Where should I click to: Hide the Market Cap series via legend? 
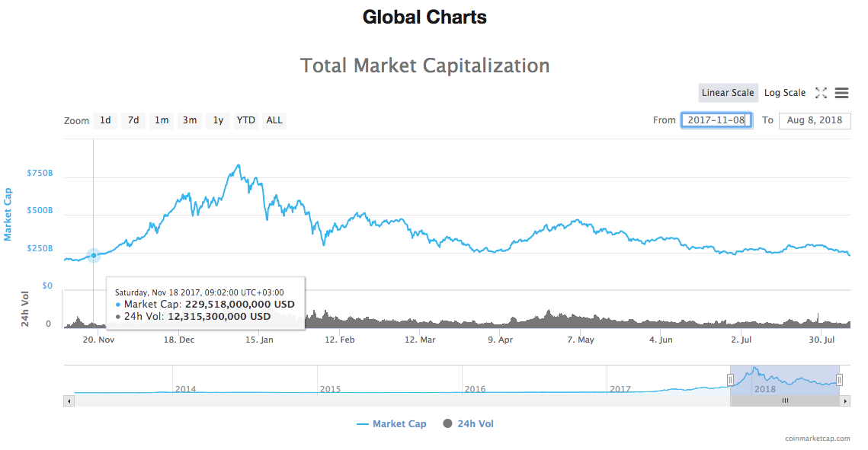click(x=391, y=423)
